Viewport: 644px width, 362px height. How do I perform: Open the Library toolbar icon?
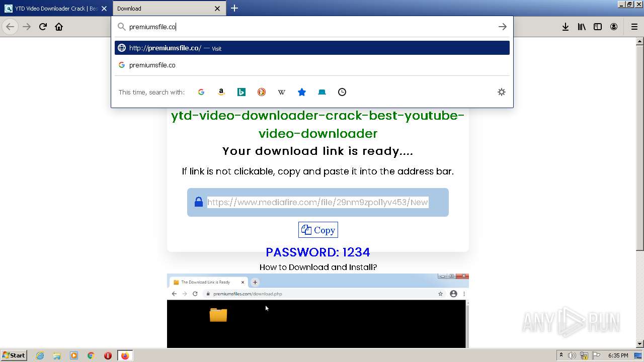pyautogui.click(x=582, y=27)
